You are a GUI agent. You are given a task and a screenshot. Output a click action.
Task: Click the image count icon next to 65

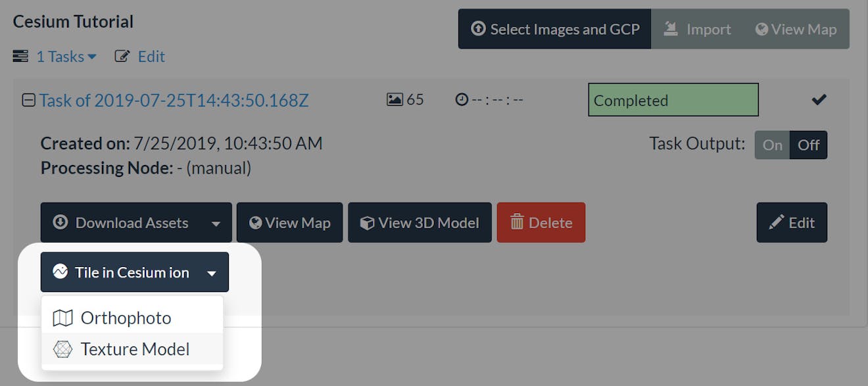tap(395, 100)
